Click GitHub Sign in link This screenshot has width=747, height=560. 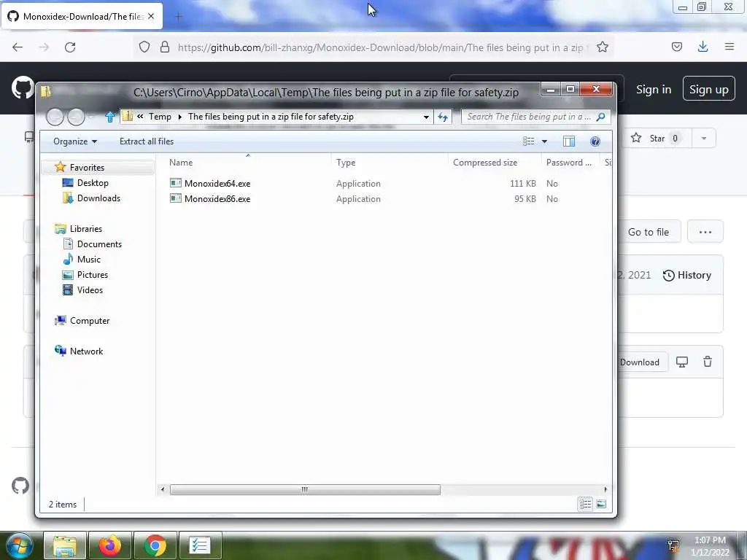pyautogui.click(x=654, y=89)
